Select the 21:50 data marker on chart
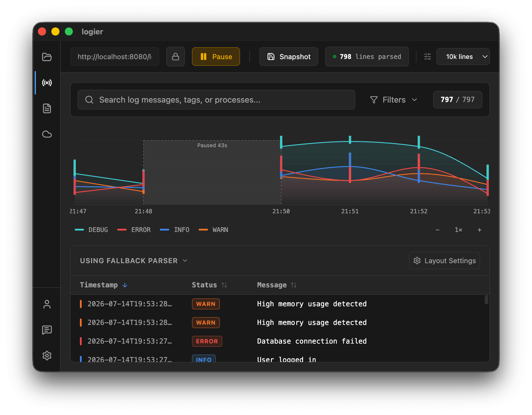The height and width of the screenshot is (415, 532). 281,157
